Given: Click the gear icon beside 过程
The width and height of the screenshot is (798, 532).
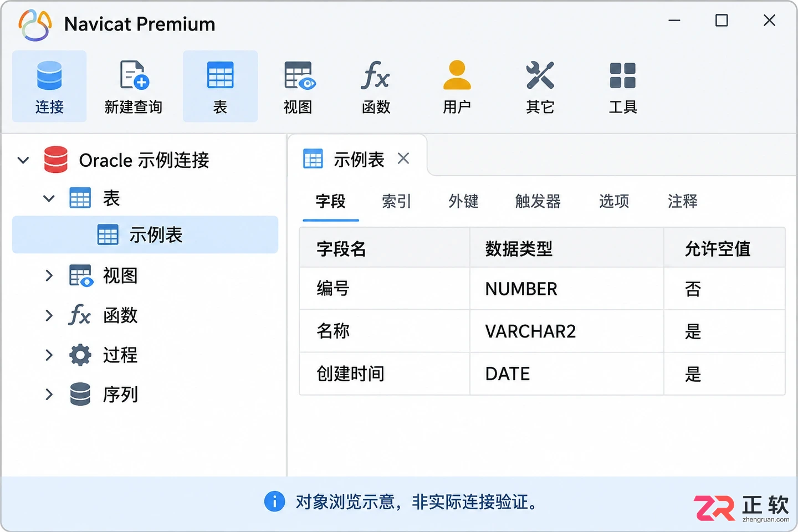Looking at the screenshot, I should (x=80, y=355).
